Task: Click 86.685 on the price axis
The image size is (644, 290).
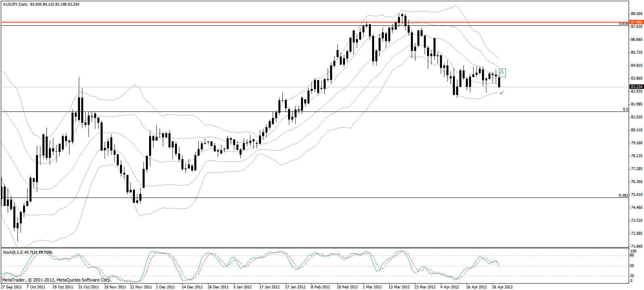Action: (637, 40)
